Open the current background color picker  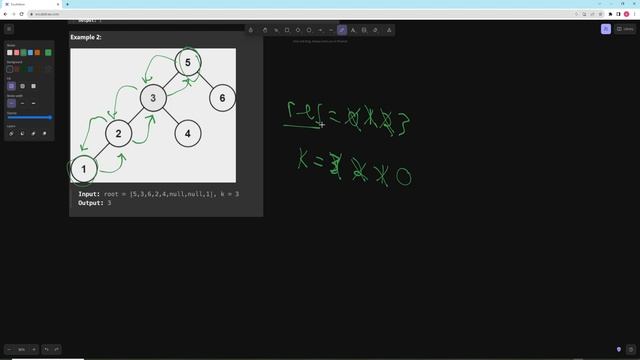coord(48,69)
